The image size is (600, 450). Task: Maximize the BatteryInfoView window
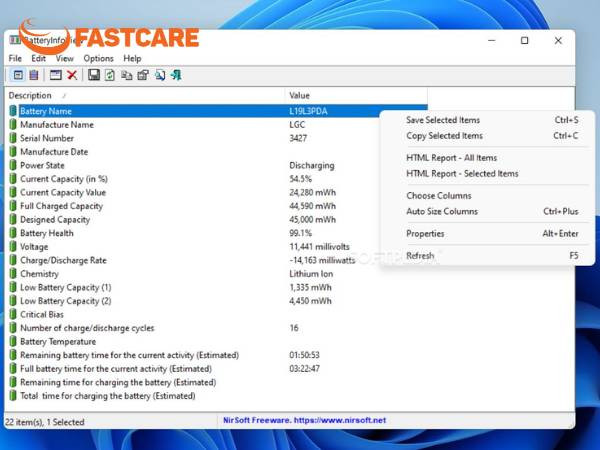tap(525, 40)
